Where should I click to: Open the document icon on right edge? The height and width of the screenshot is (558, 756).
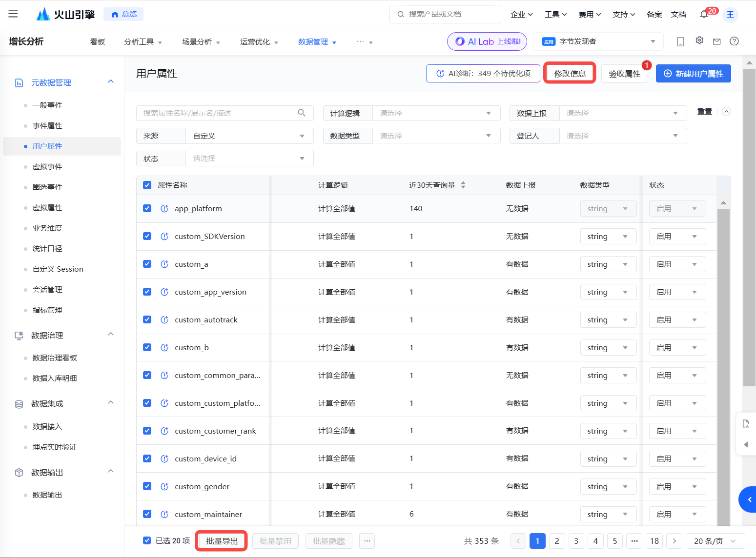pos(746,423)
